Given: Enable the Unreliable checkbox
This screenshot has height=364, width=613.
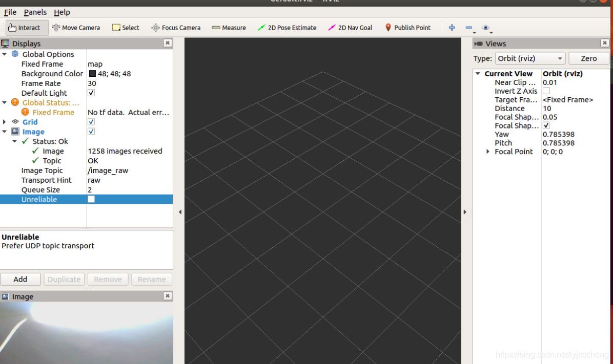Looking at the screenshot, I should tap(91, 199).
